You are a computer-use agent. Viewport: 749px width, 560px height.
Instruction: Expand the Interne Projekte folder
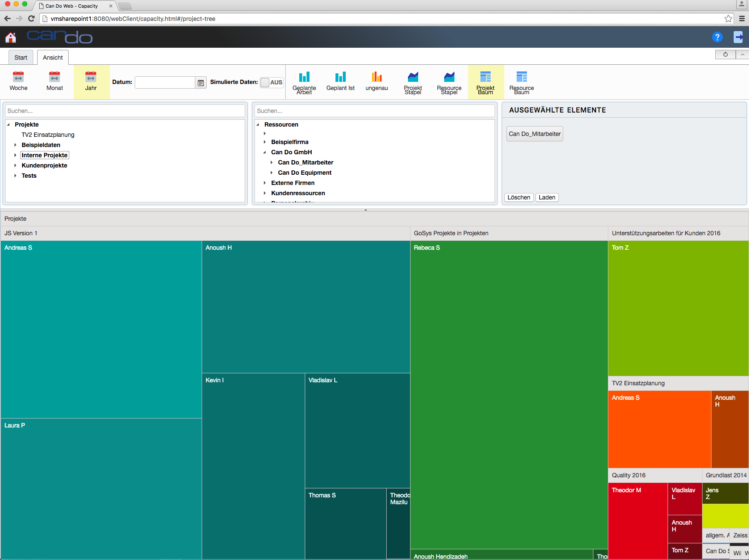15,155
